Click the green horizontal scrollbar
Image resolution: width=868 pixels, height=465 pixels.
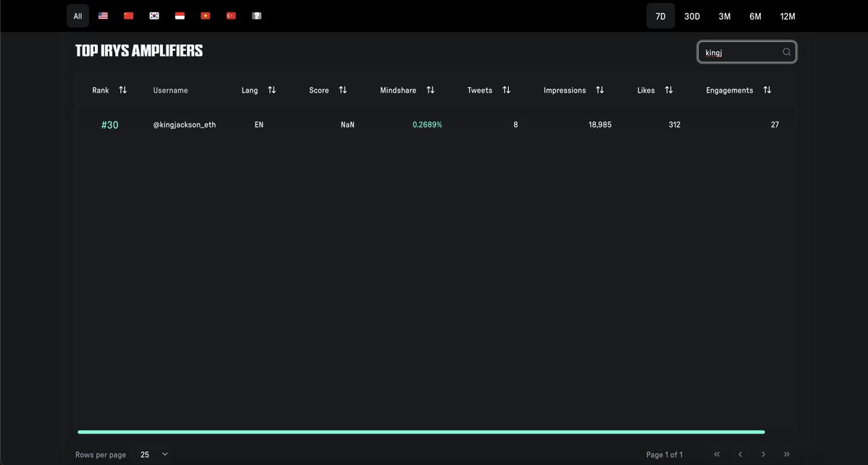(x=421, y=432)
